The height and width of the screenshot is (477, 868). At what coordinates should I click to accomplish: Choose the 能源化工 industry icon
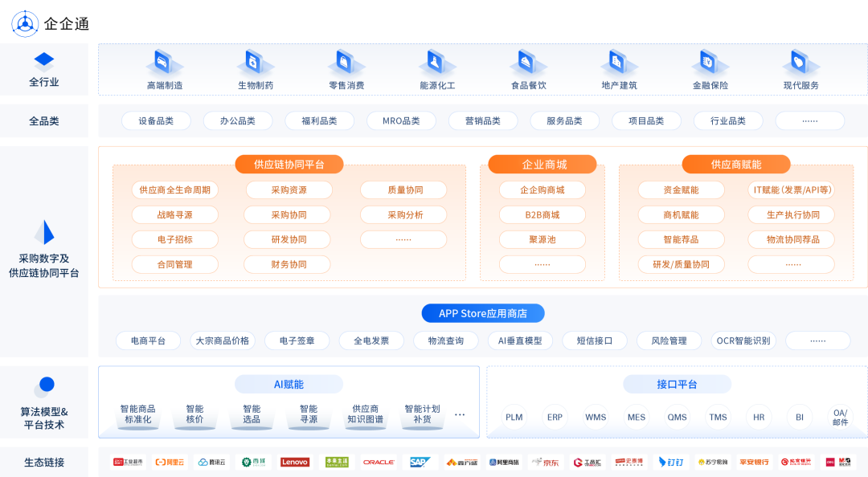tap(436, 63)
